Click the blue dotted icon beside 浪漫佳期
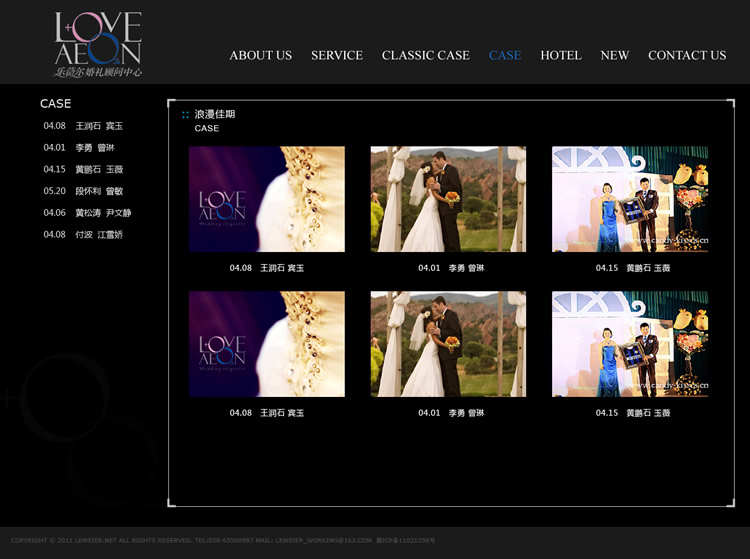 click(x=185, y=115)
